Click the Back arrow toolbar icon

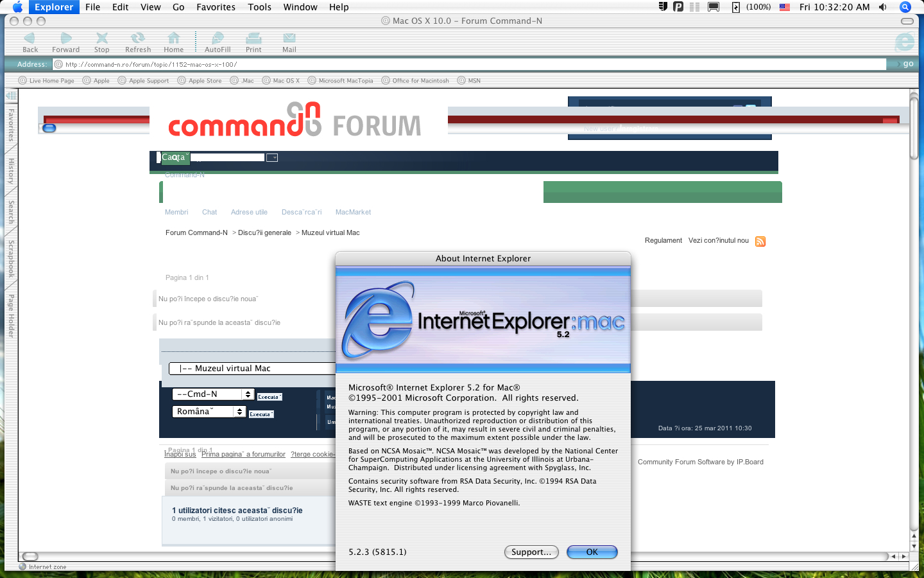tap(30, 39)
